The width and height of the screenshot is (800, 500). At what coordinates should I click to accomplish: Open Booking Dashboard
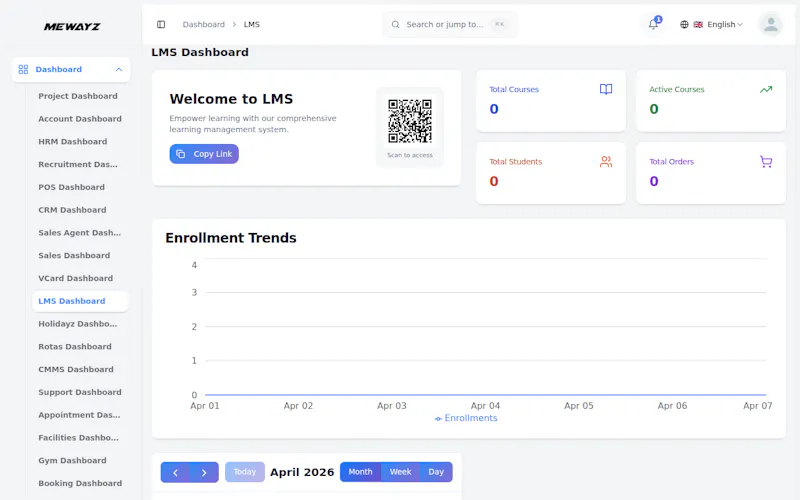click(80, 483)
